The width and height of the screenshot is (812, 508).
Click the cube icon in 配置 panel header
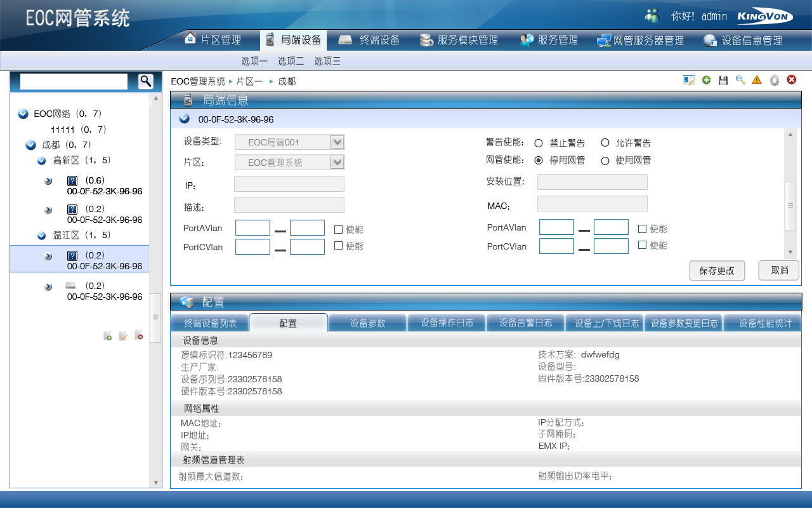pyautogui.click(x=187, y=302)
